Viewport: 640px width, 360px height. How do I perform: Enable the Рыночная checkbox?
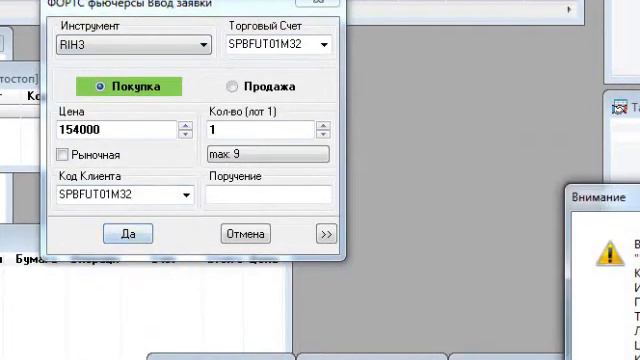point(62,155)
